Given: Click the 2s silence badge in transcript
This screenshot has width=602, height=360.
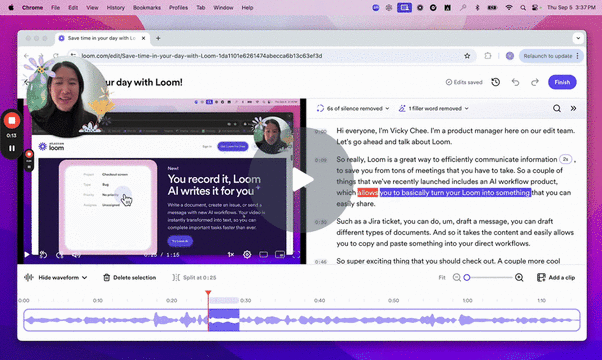Looking at the screenshot, I should click(566, 159).
